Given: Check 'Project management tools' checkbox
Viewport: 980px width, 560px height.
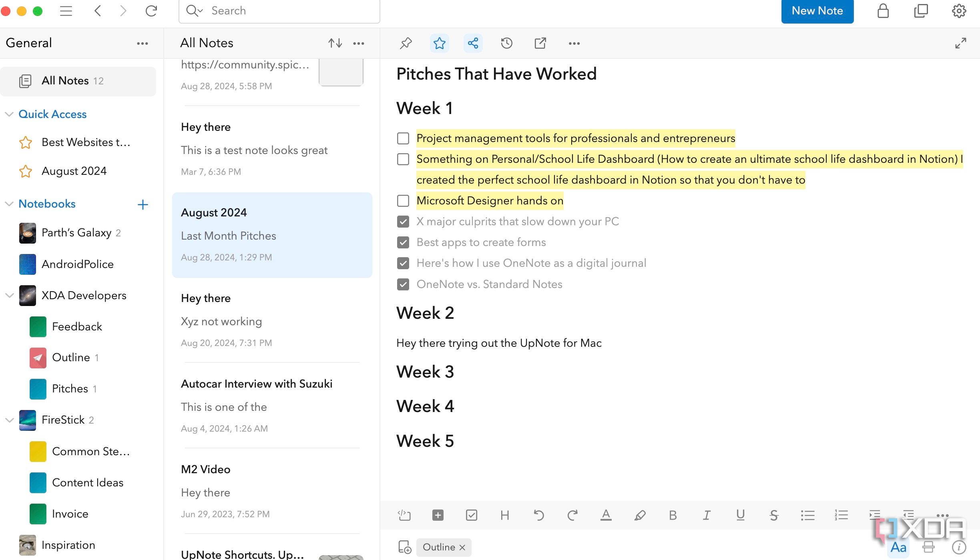Looking at the screenshot, I should [x=403, y=138].
